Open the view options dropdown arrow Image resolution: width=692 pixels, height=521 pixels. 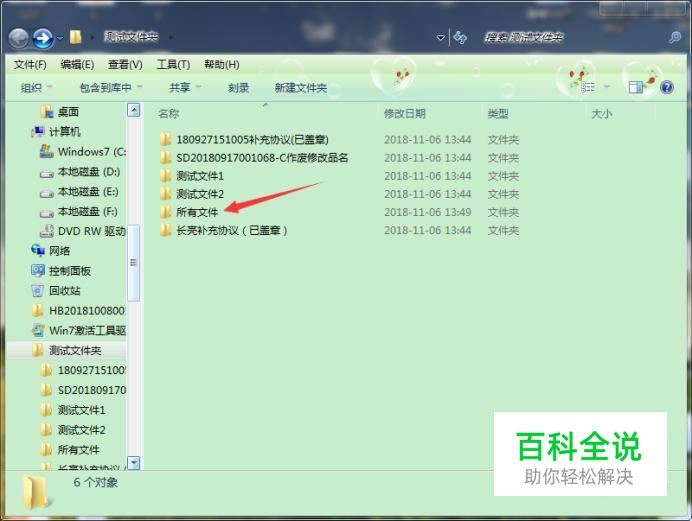[606, 87]
